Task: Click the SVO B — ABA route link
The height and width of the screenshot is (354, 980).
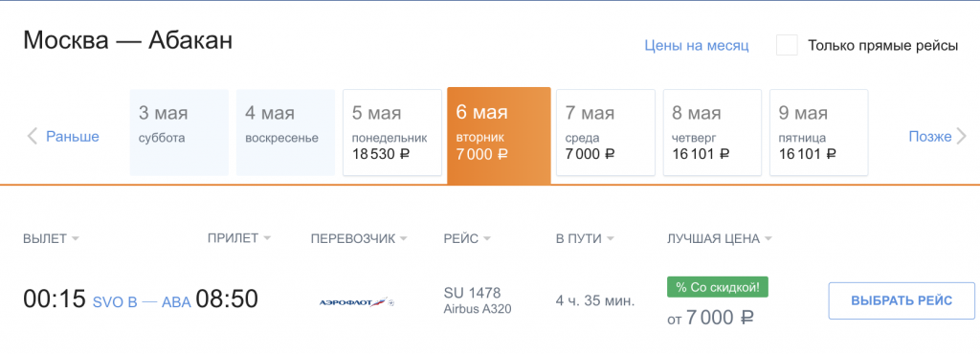Action: pos(142,302)
